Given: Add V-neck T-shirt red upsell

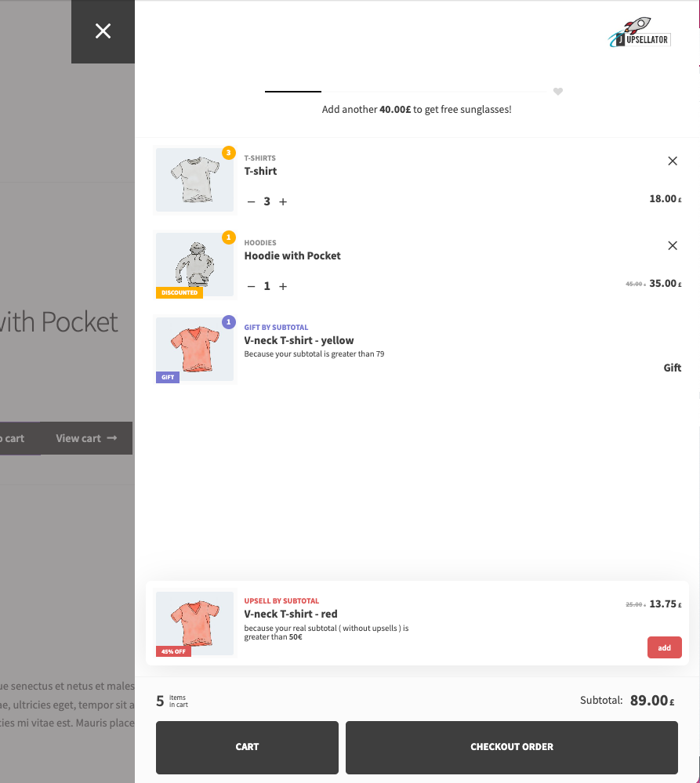Looking at the screenshot, I should 664,647.
